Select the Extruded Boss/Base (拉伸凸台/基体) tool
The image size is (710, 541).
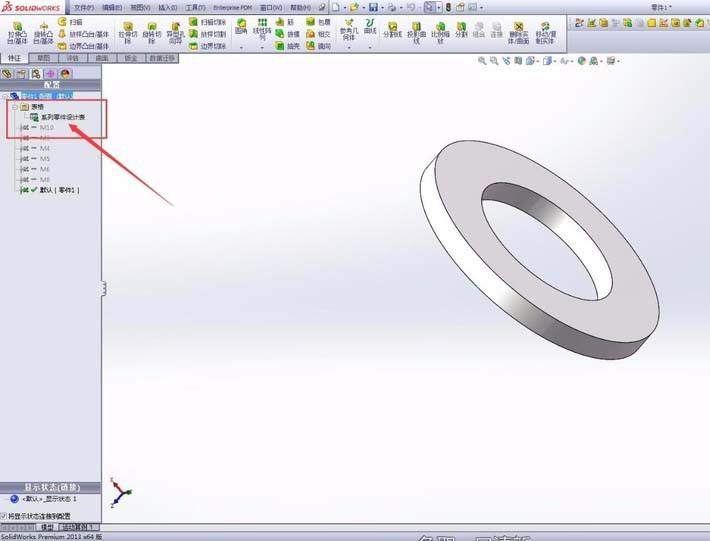click(x=17, y=33)
